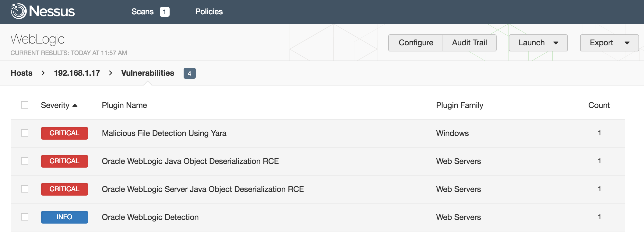Go back to Hosts breadcrumb
Viewport: 644px width, 240px height.
[21, 73]
